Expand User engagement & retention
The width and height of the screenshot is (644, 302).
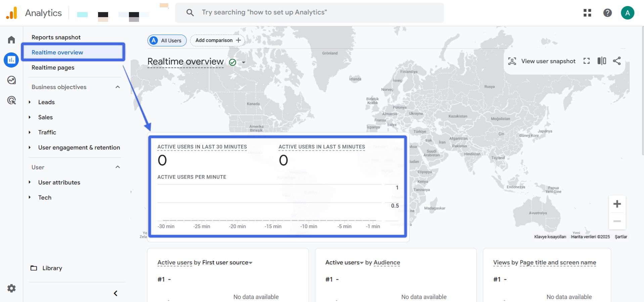point(30,147)
